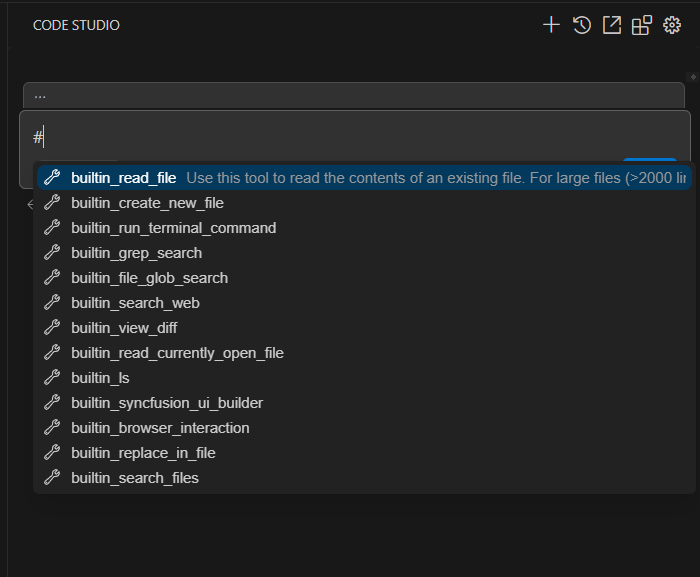Pick builtin_run_terminal_command tool

[x=173, y=228]
